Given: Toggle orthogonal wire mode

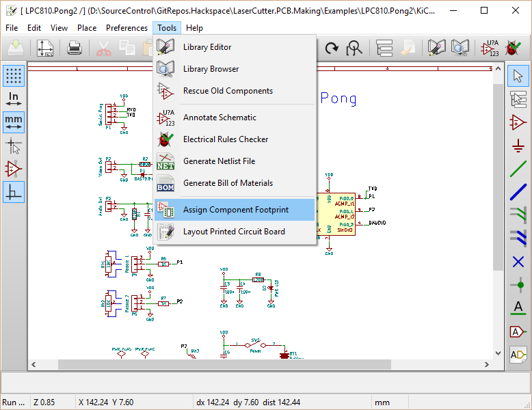Looking at the screenshot, I should click(x=14, y=192).
